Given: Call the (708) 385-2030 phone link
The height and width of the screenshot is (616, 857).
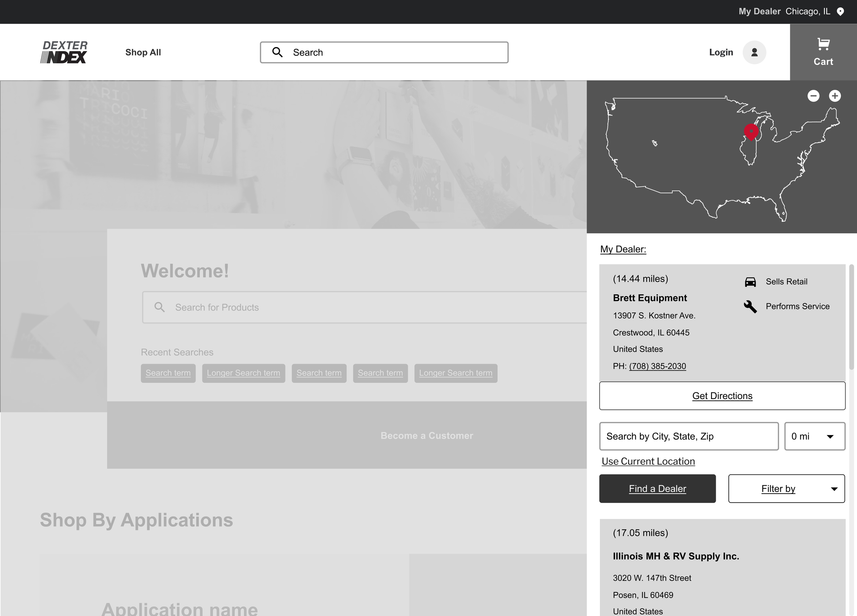Looking at the screenshot, I should [657, 366].
